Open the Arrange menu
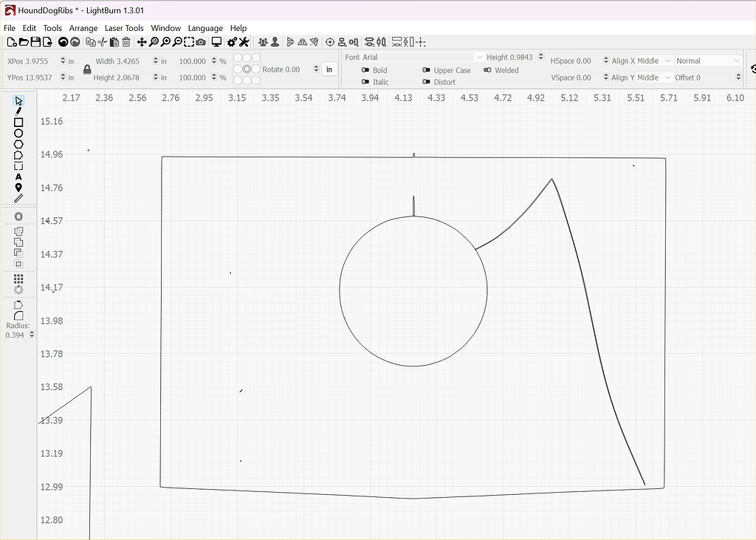This screenshot has width=756, height=540. tap(83, 28)
